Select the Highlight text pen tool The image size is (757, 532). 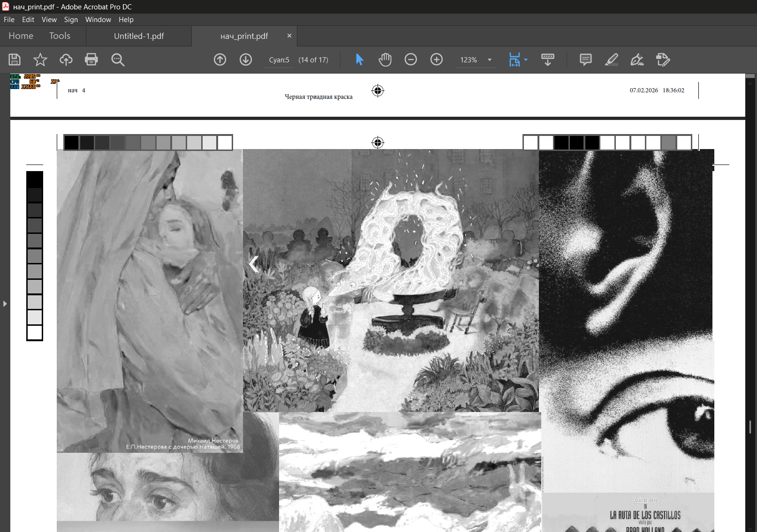612,60
